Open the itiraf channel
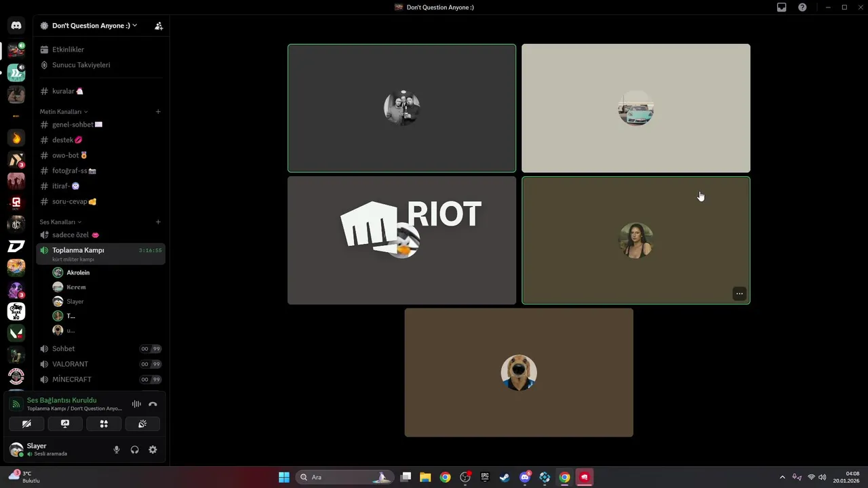 point(100,186)
